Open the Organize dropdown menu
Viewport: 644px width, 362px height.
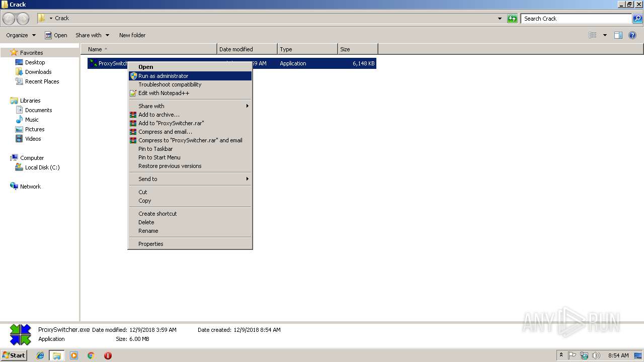pyautogui.click(x=21, y=35)
